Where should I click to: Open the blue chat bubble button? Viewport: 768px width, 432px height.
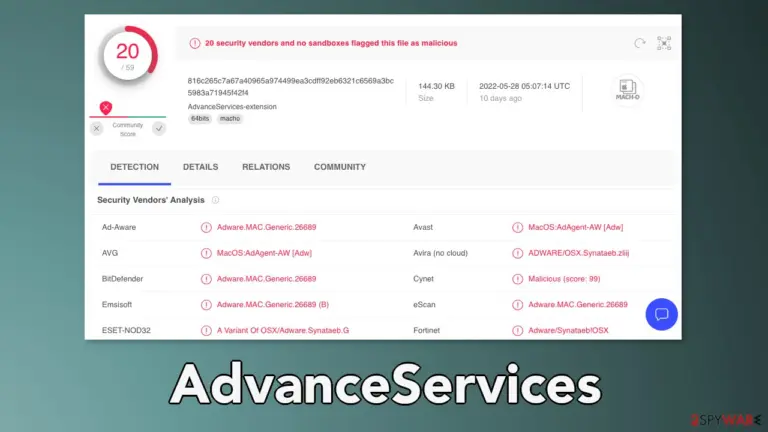661,314
